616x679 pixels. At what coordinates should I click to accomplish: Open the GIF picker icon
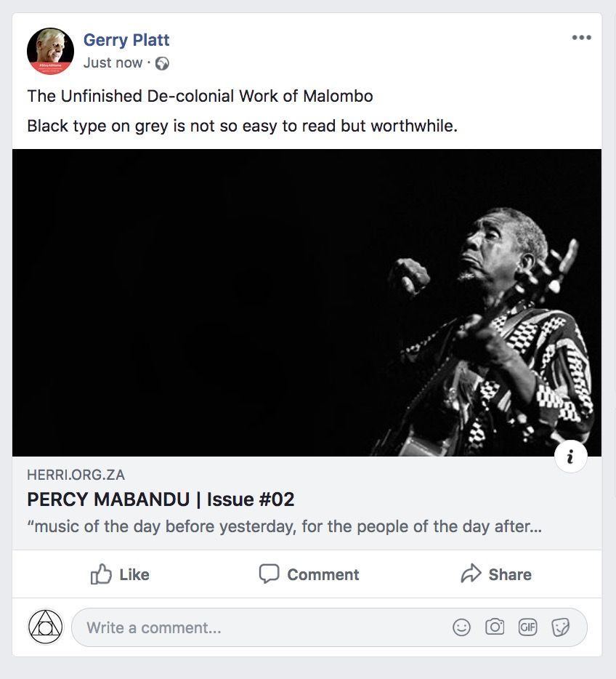coord(527,627)
